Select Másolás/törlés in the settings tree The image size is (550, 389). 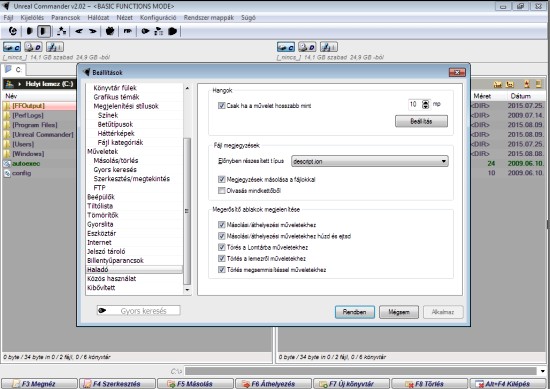click(x=116, y=160)
